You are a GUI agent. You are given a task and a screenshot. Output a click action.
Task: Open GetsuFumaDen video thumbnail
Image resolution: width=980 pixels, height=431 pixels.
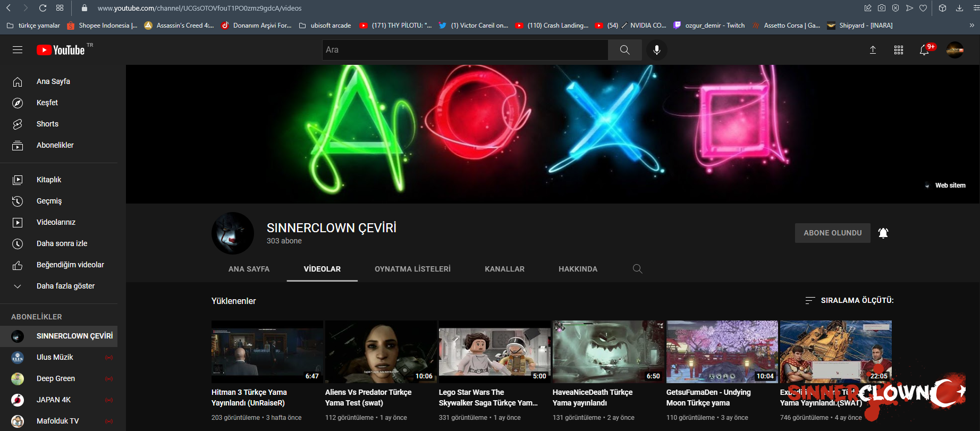(x=722, y=352)
